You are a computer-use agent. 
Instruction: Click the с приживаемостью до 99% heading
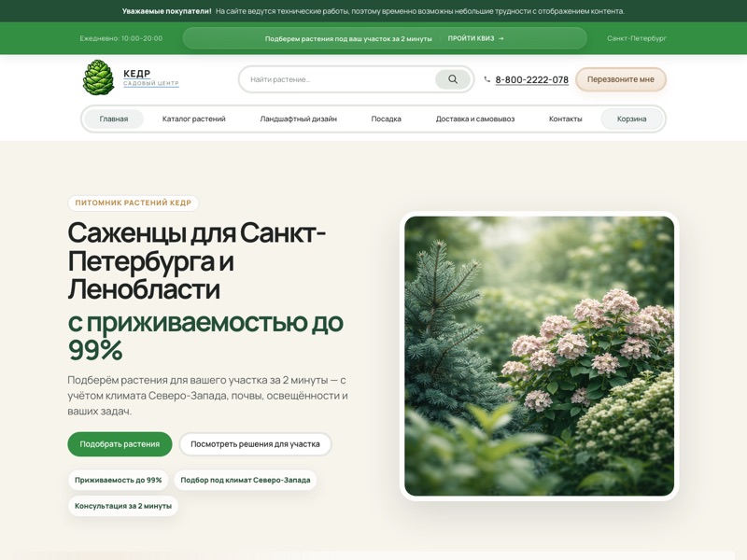tap(205, 336)
